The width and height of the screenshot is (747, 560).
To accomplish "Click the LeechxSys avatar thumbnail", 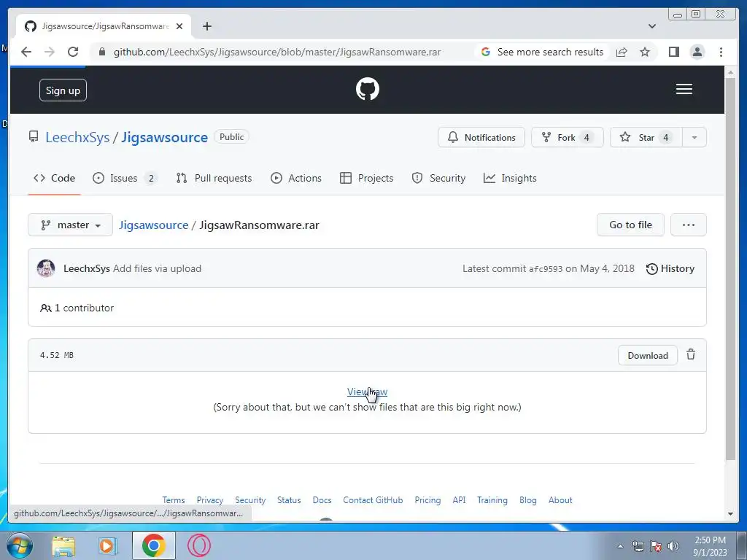I will (46, 268).
